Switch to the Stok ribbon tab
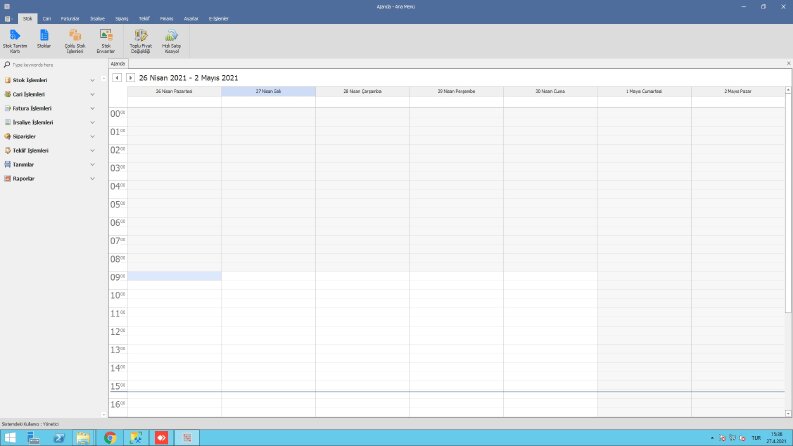This screenshot has height=446, width=793. coord(27,19)
